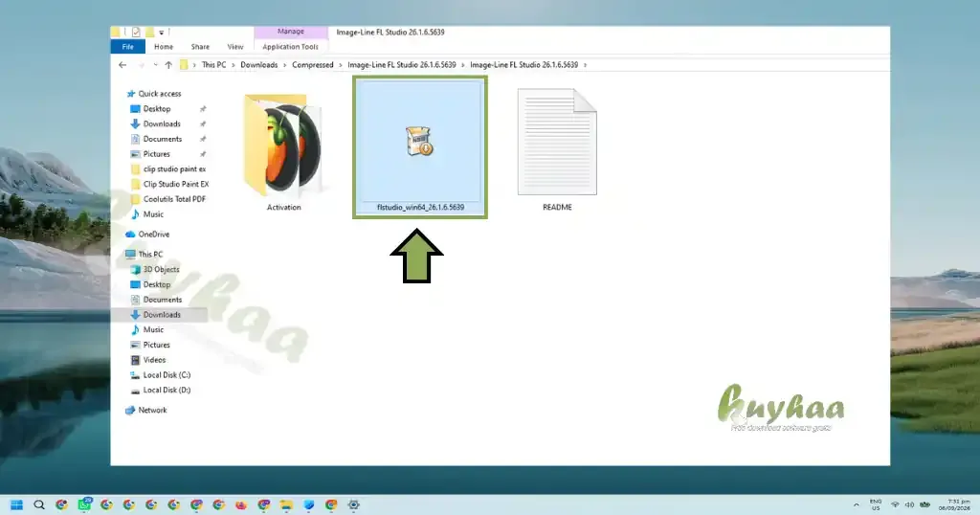This screenshot has height=515, width=980.
Task: Select the README text document
Action: pyautogui.click(x=557, y=150)
